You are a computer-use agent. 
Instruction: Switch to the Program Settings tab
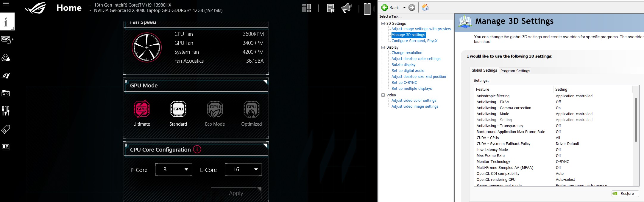pyautogui.click(x=515, y=71)
